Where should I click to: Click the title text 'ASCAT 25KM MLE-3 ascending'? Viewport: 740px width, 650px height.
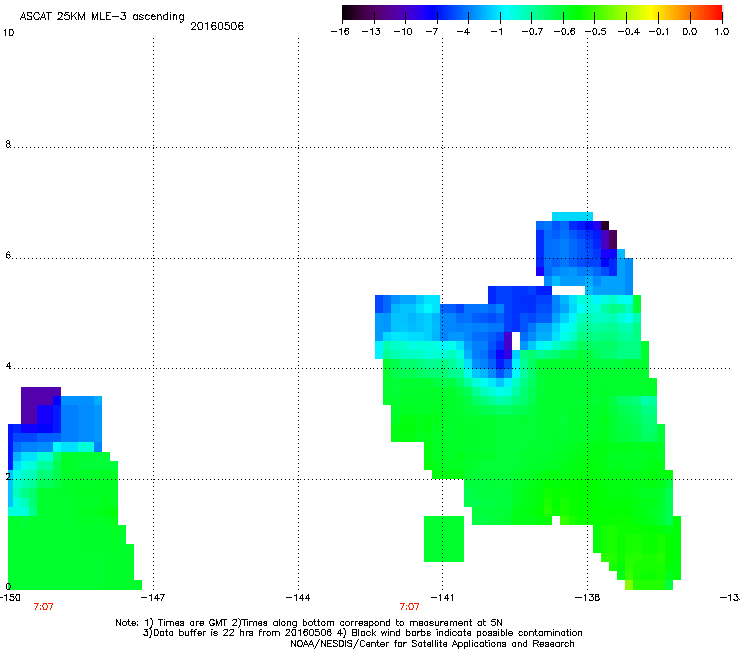coord(102,17)
